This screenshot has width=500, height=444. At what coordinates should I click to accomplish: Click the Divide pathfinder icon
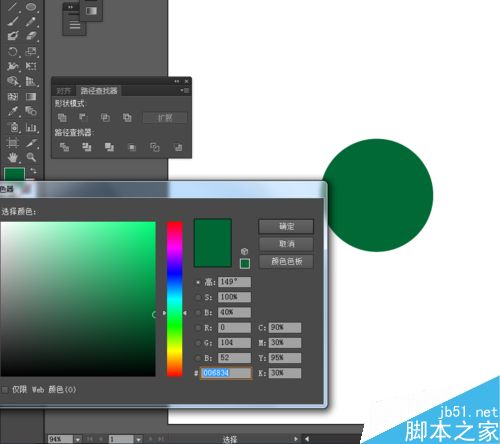click(64, 147)
